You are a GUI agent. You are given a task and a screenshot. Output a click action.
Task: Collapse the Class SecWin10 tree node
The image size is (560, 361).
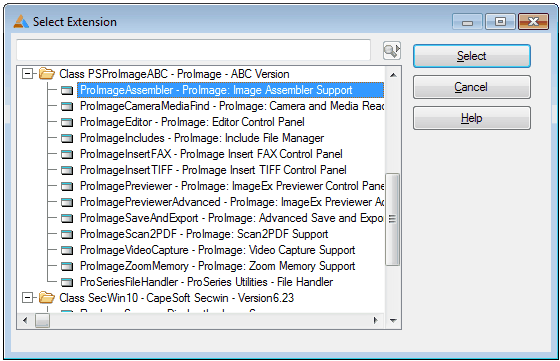(27, 298)
